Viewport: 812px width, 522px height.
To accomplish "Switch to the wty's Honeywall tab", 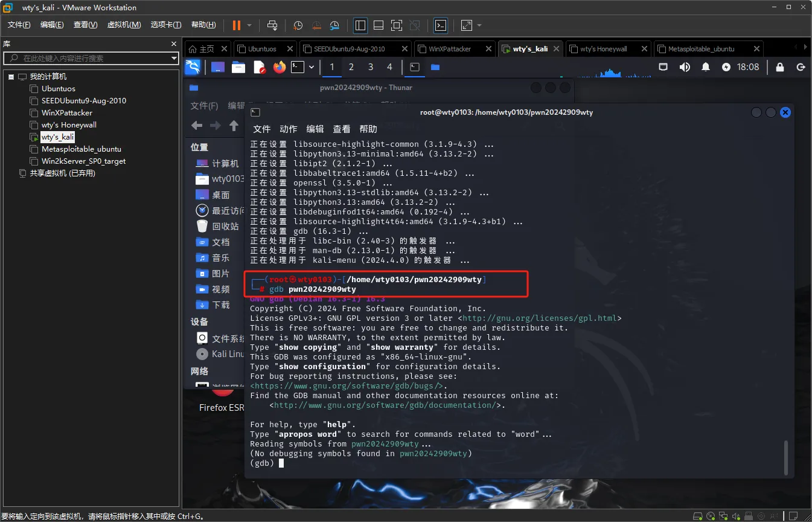I will pos(603,49).
